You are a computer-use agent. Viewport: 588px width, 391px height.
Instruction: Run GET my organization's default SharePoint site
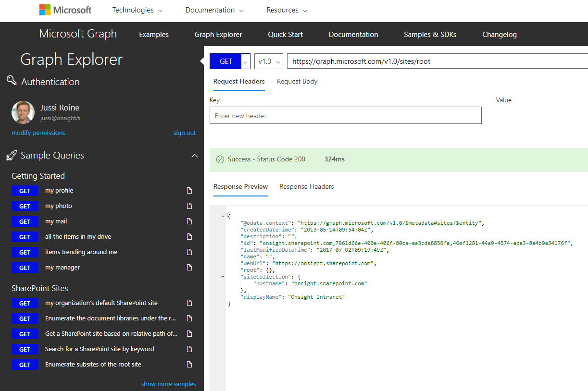(25, 303)
